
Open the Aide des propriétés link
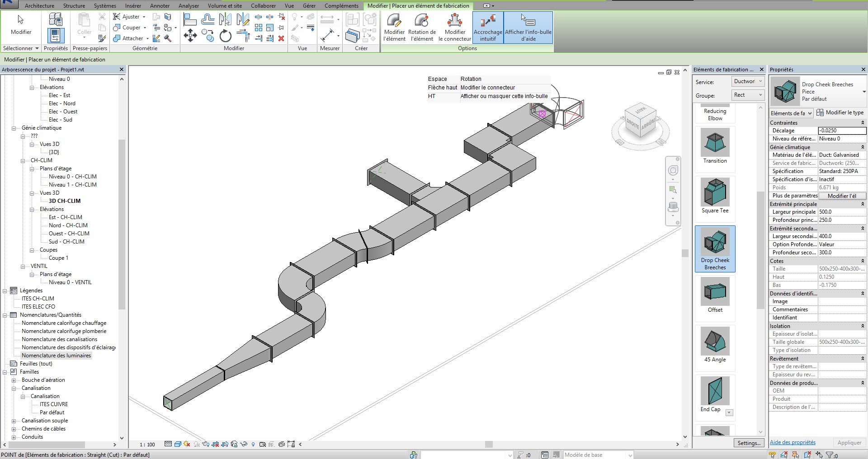point(793,442)
